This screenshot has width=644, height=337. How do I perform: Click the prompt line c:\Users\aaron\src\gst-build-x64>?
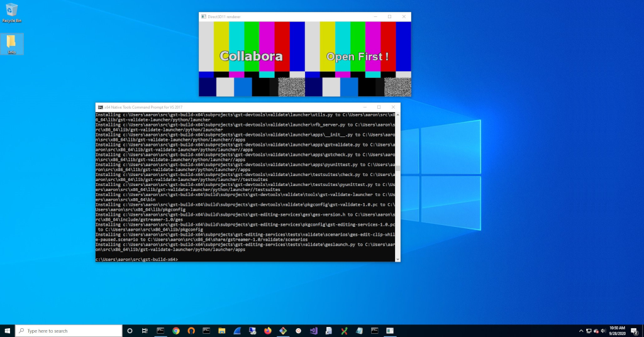tap(136, 260)
